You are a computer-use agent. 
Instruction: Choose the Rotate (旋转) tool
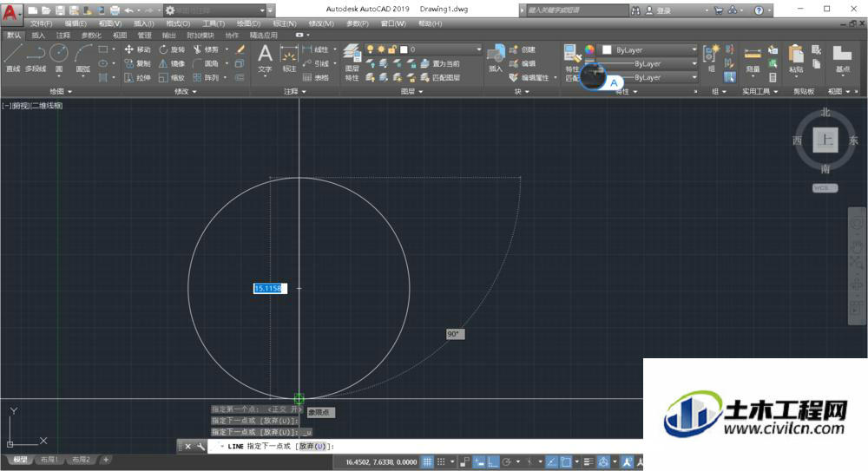[x=172, y=49]
